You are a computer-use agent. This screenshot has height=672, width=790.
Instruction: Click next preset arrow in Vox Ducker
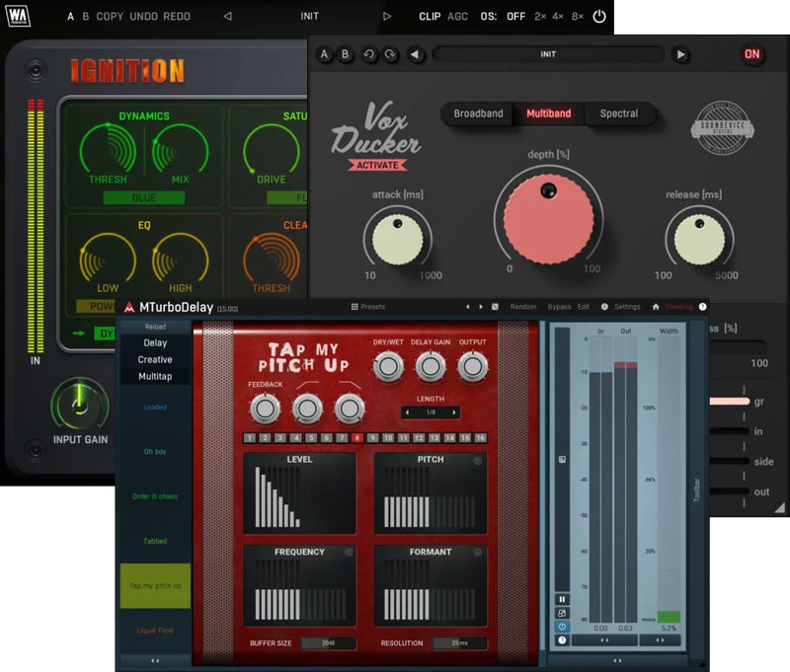click(x=680, y=54)
